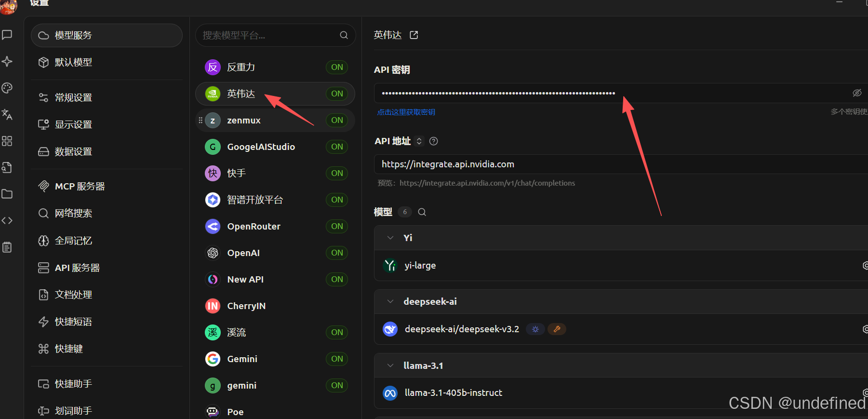The height and width of the screenshot is (419, 868).
Task: Select the New API provider
Action: click(275, 279)
